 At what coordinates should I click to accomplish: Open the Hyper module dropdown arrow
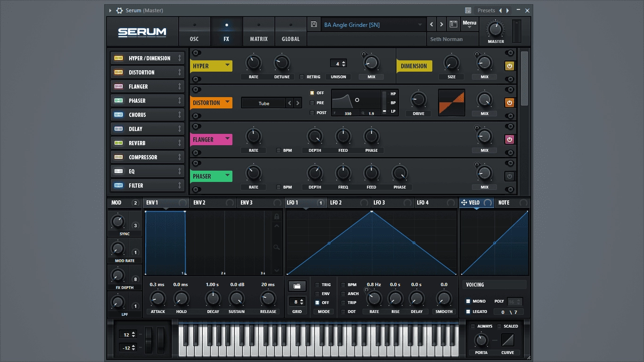coord(227,66)
